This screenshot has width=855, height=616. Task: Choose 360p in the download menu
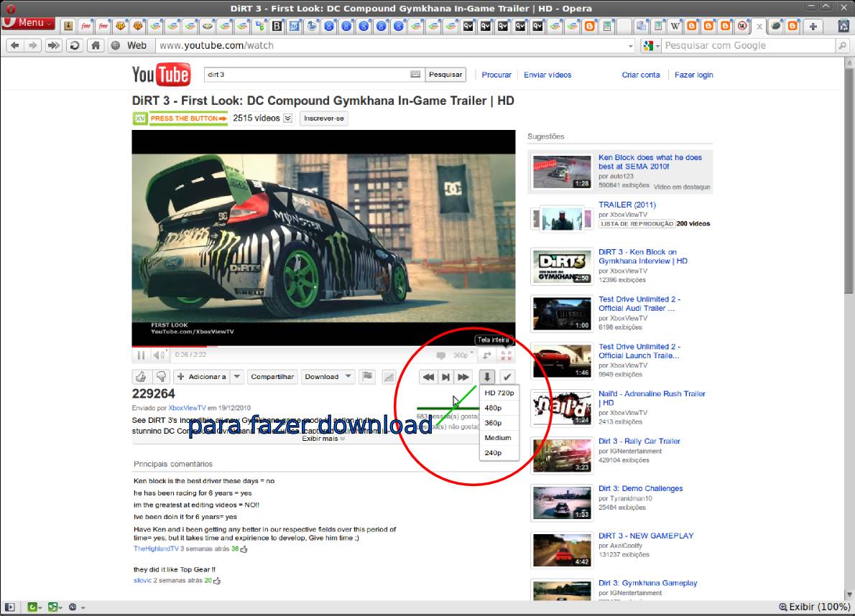[499, 423]
